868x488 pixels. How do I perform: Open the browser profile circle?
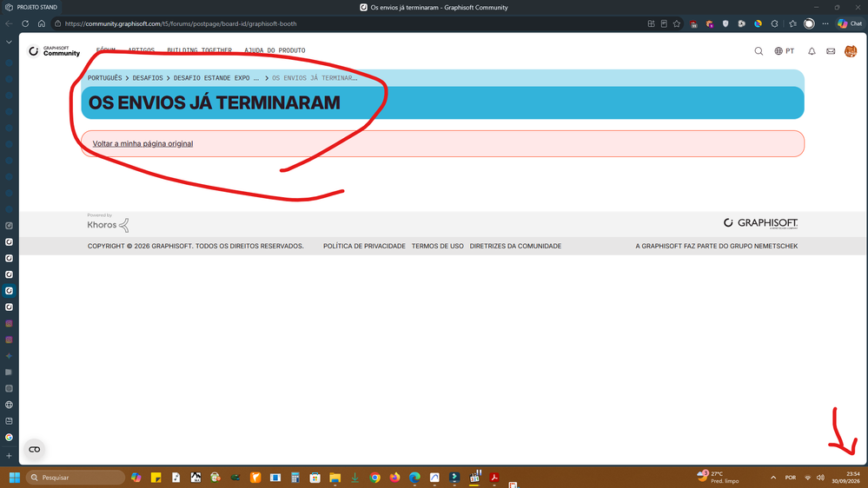[809, 23]
